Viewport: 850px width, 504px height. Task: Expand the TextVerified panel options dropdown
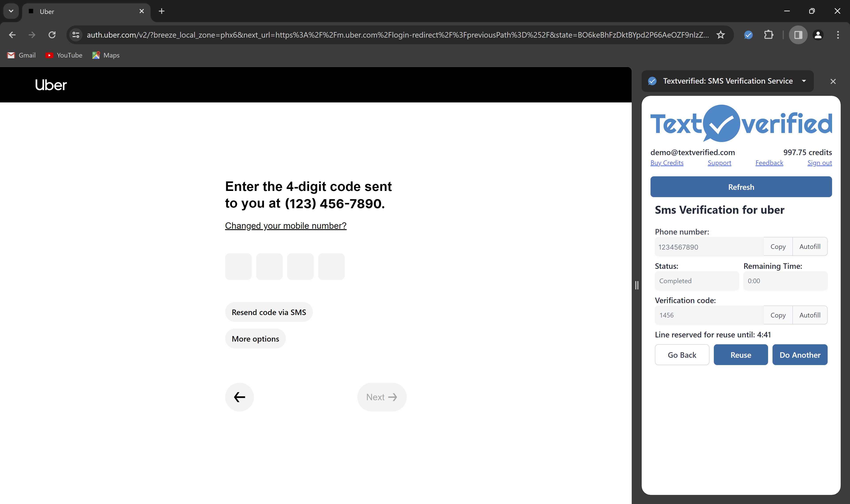tap(805, 81)
